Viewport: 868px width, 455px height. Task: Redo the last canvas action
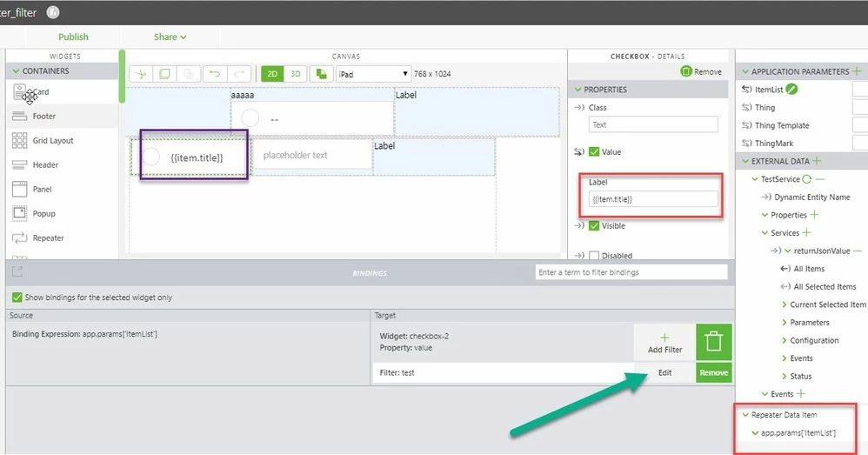pos(239,74)
